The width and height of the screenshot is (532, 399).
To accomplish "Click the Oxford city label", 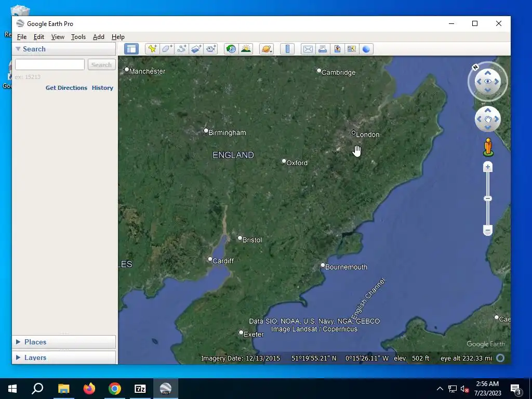I will (x=297, y=163).
